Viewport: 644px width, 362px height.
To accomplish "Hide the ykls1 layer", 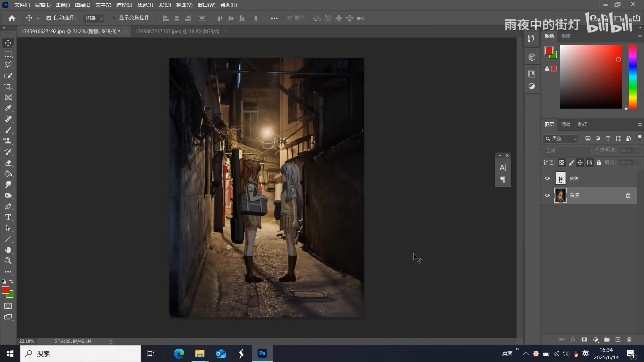I will (547, 178).
